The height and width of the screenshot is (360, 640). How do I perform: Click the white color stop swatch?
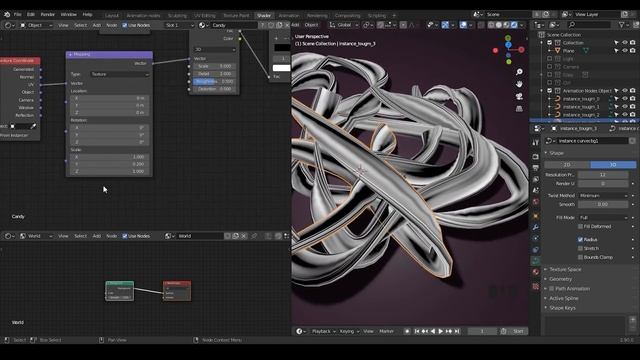point(281,68)
